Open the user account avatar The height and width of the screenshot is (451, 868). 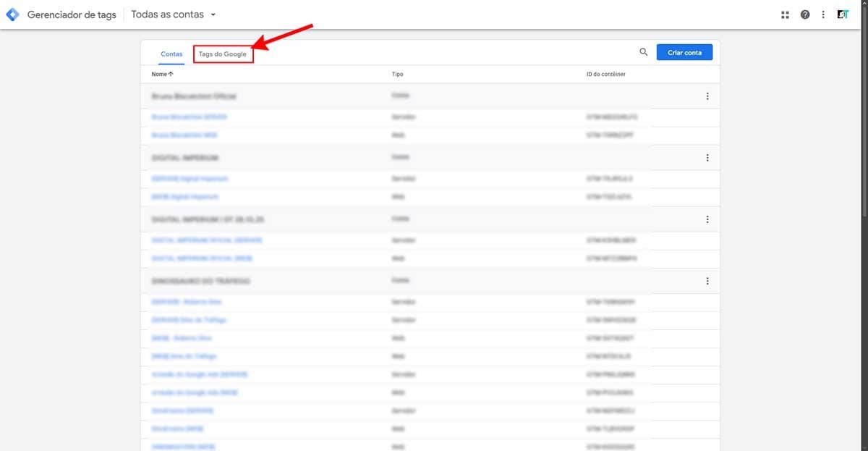tap(843, 14)
